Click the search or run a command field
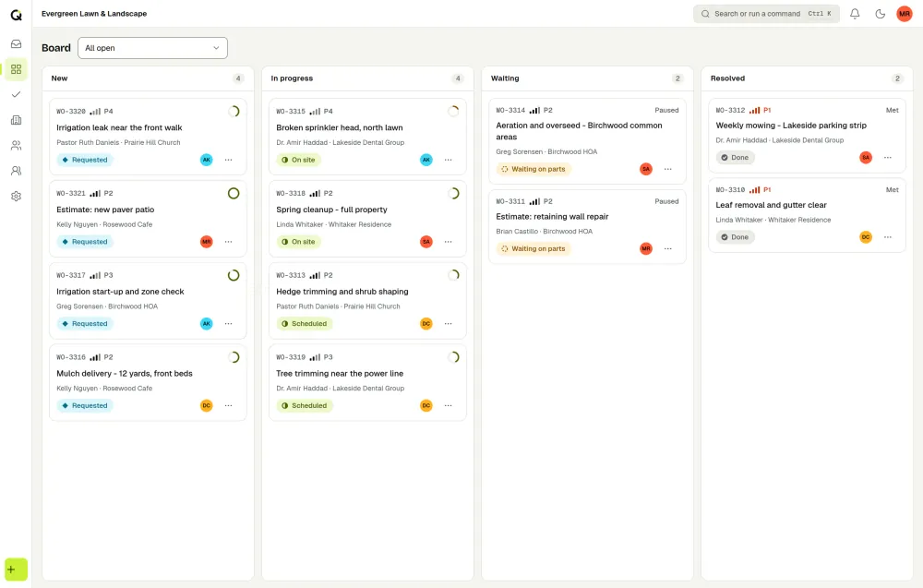The height and width of the screenshot is (588, 923). tap(766, 14)
